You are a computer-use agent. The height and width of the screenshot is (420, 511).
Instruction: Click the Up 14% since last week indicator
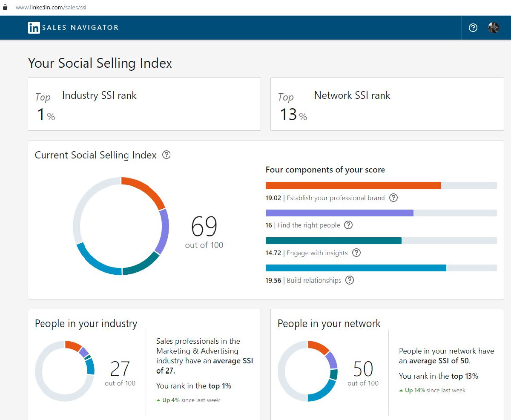[432, 390]
